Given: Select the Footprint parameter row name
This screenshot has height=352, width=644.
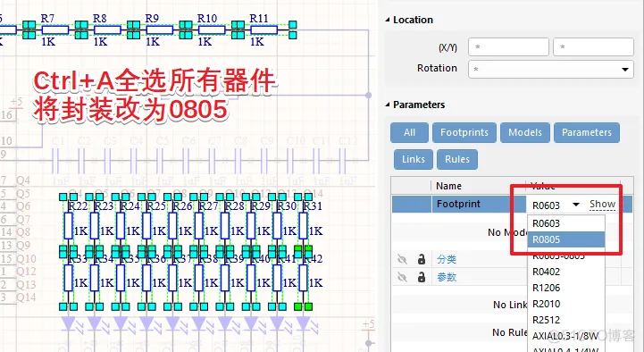Looking at the screenshot, I should (458, 204).
